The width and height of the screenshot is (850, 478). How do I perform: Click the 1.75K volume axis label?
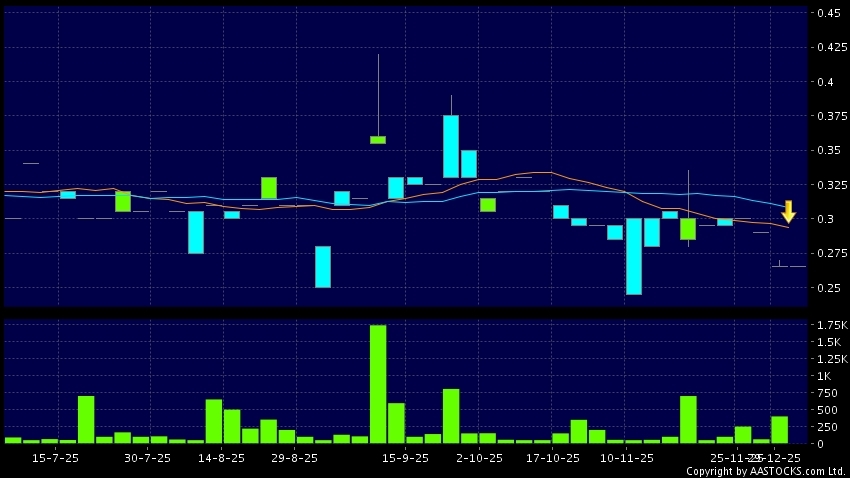coord(832,326)
